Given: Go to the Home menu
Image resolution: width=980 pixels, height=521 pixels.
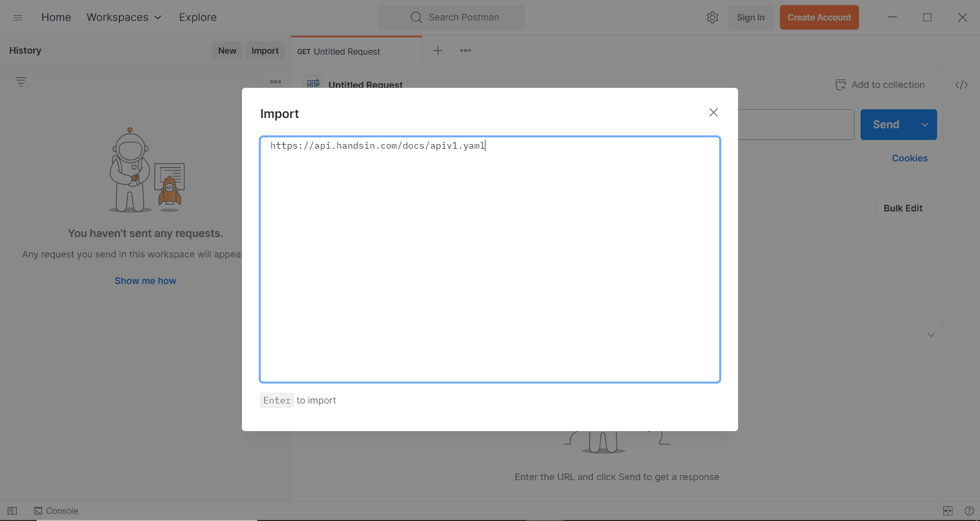Looking at the screenshot, I should point(56,17).
